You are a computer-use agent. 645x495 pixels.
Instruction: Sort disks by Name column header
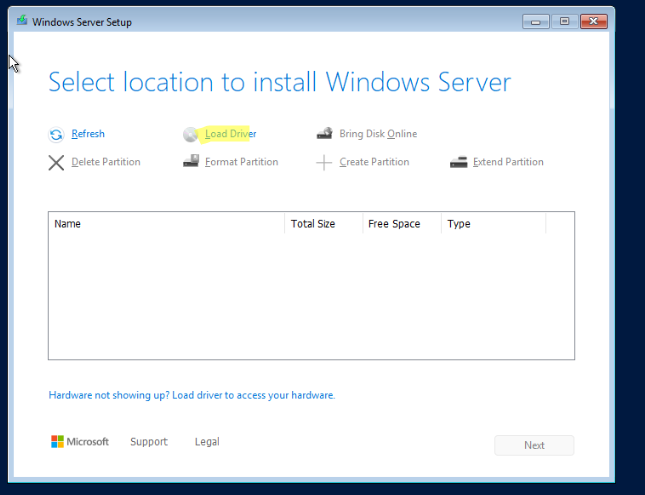[67, 224]
